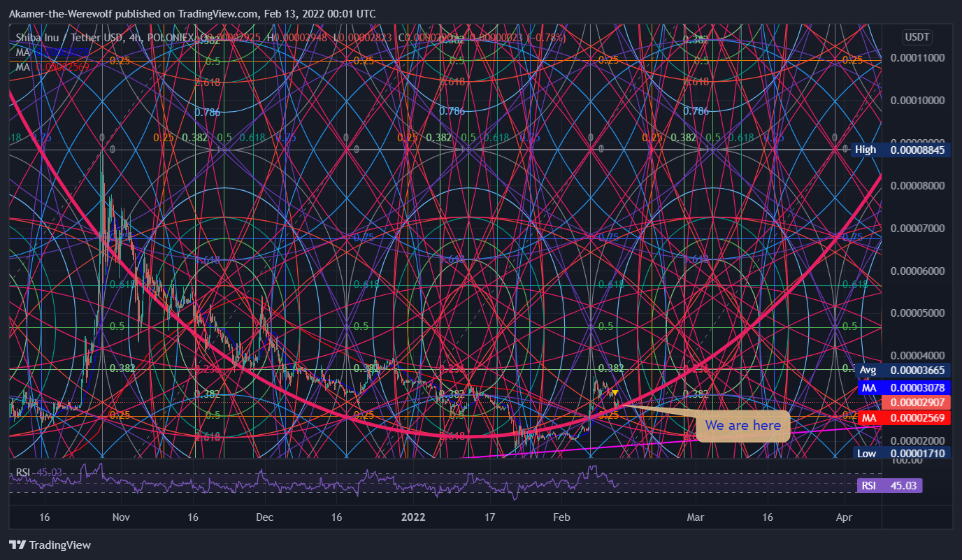Click the Feb date axis label
This screenshot has height=560, width=962.
pyautogui.click(x=561, y=517)
